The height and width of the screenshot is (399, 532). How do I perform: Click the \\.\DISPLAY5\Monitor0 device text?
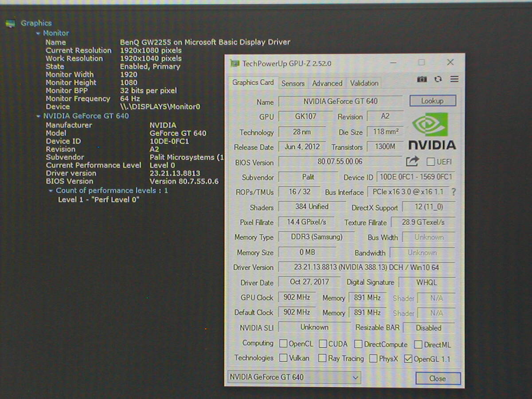coord(160,107)
